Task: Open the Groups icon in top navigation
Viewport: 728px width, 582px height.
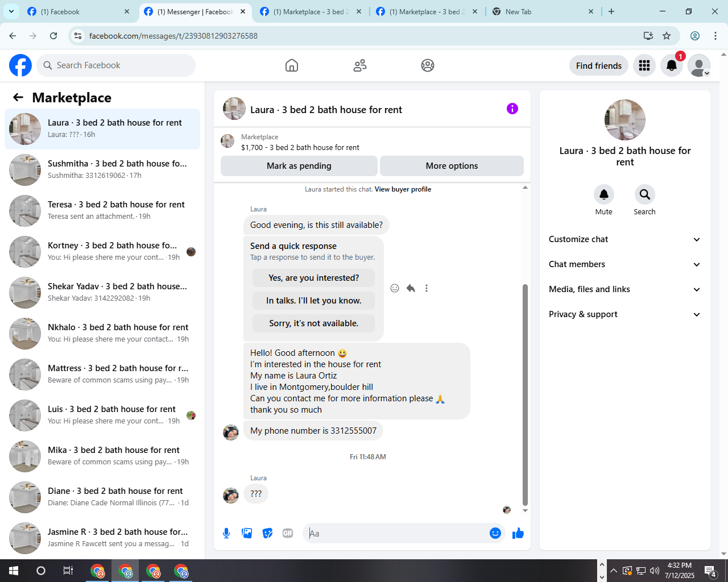Action: tap(428, 65)
